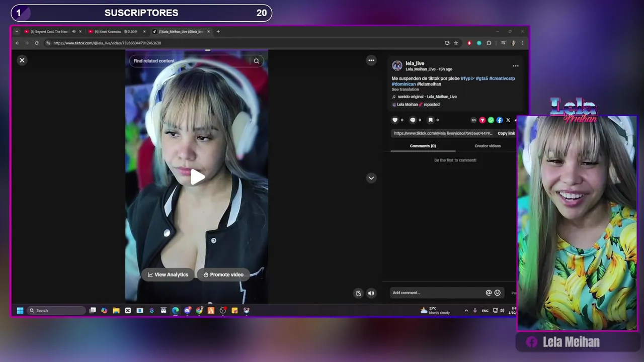Share video to WhatsApp

click(491, 120)
